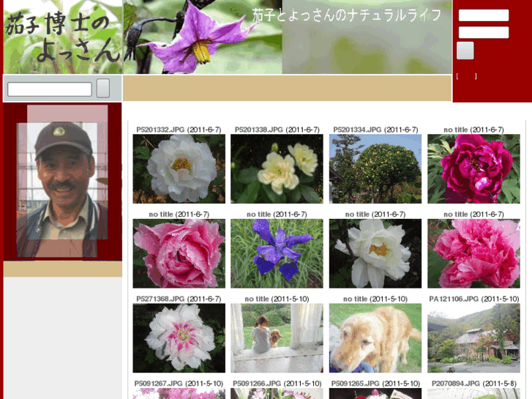Click the small search button beside the search field
Viewport: 532px width, 399px height.
point(103,89)
